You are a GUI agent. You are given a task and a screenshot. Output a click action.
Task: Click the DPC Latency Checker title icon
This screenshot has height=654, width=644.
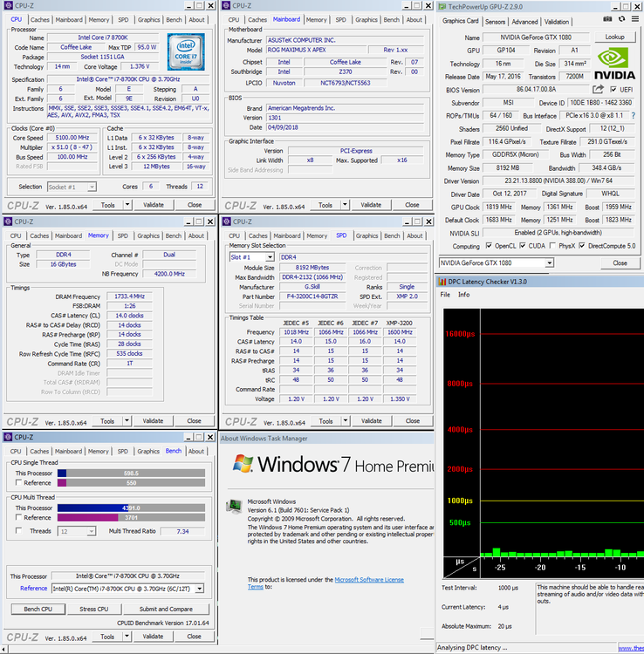442,282
